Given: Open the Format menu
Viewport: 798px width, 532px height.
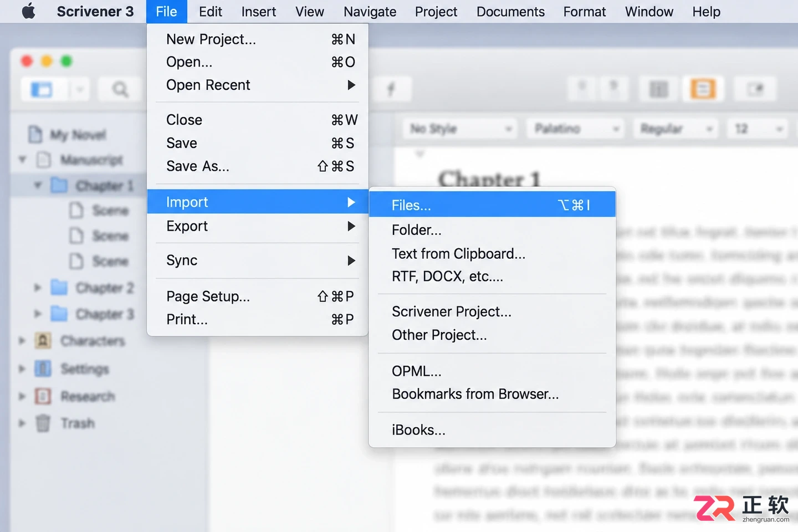Looking at the screenshot, I should pyautogui.click(x=585, y=12).
